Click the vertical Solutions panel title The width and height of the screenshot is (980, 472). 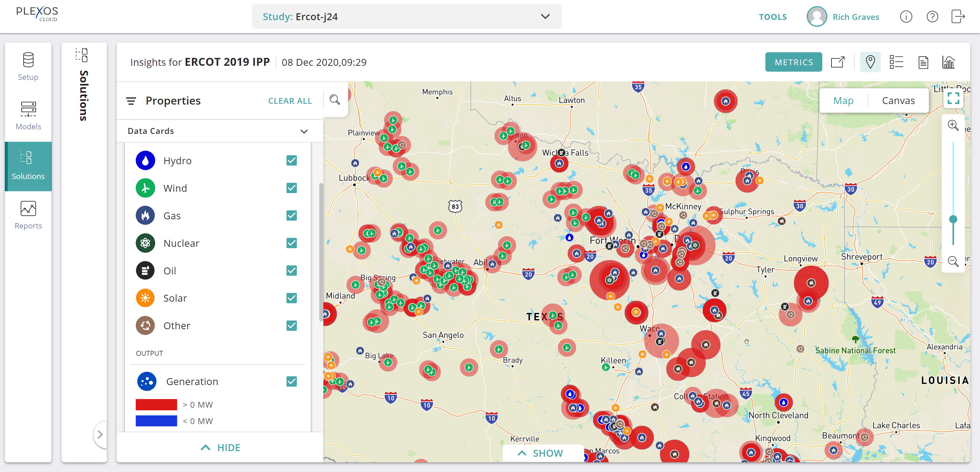pyautogui.click(x=83, y=95)
